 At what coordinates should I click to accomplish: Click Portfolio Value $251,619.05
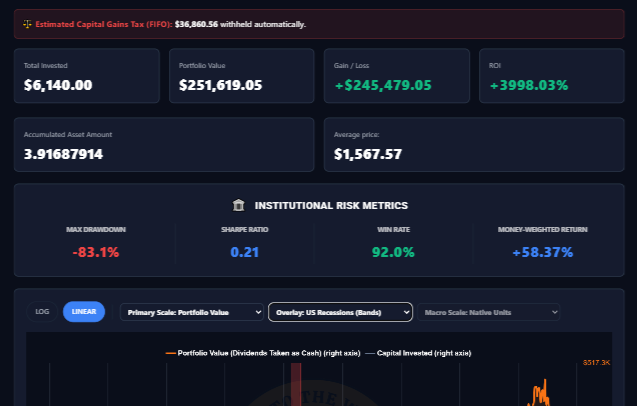point(221,85)
